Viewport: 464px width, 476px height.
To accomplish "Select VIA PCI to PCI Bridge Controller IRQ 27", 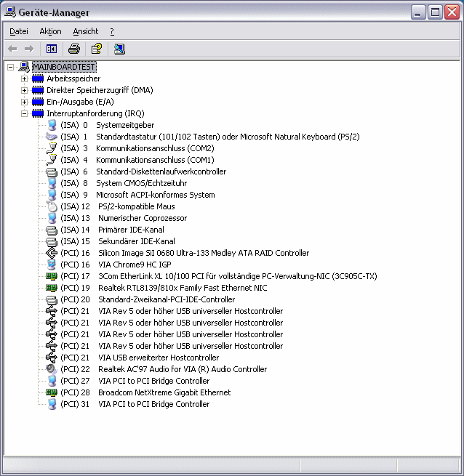I will click(153, 381).
